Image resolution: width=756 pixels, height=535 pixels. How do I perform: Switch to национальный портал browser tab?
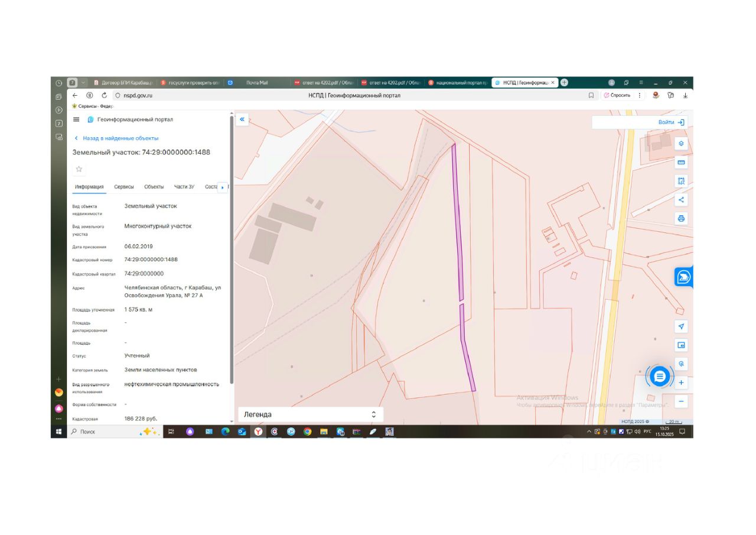458,83
